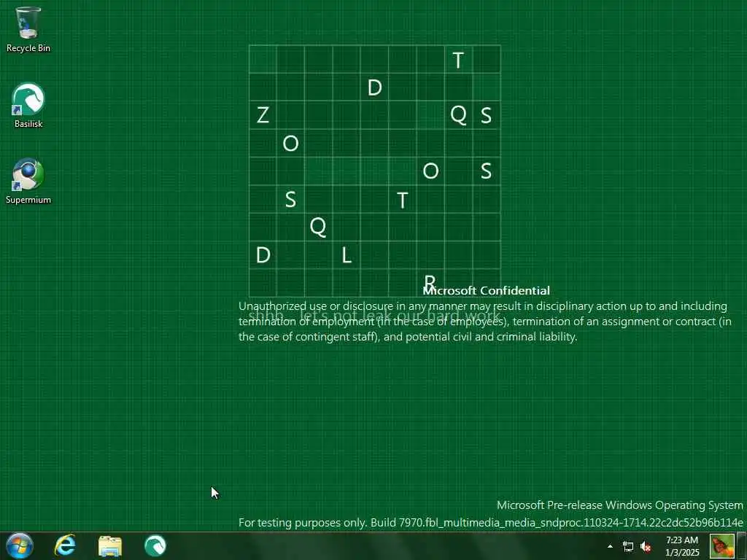Select the Recycle Bin desktop icon

28,29
